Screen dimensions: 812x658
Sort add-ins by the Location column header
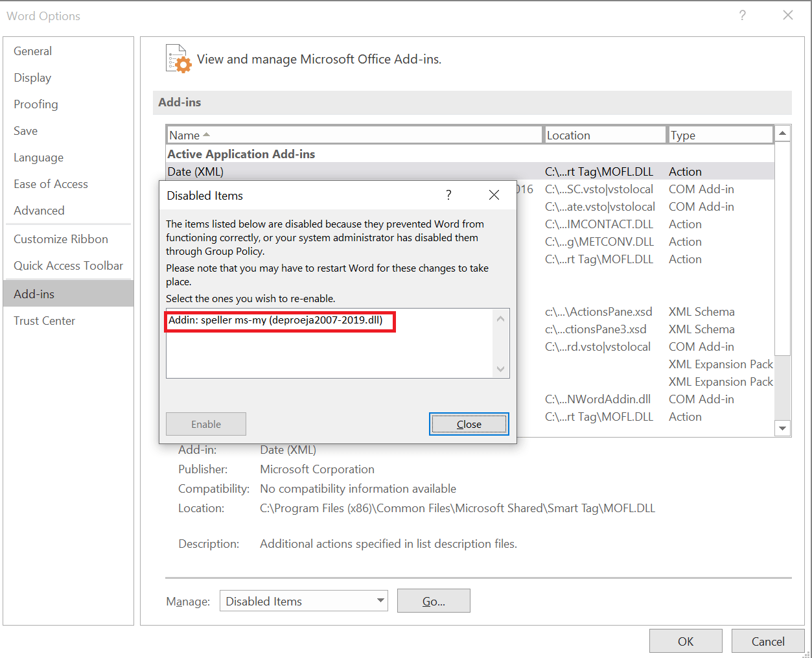(605, 135)
